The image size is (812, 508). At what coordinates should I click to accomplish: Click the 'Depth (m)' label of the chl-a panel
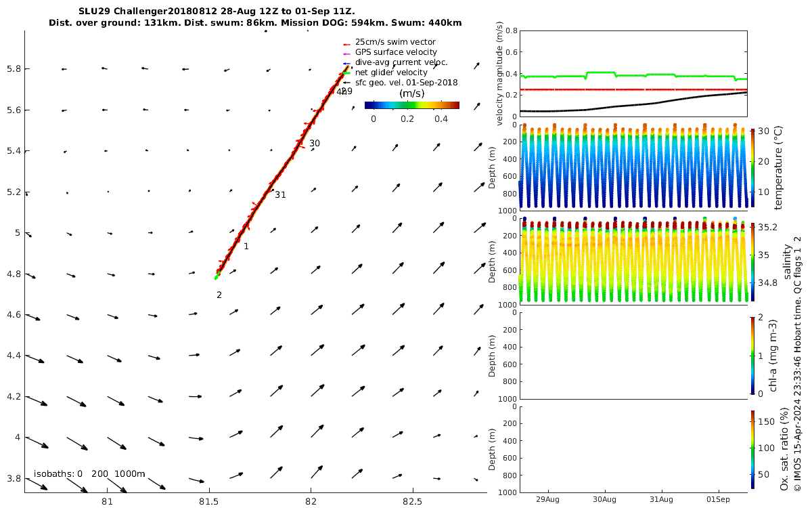[493, 356]
